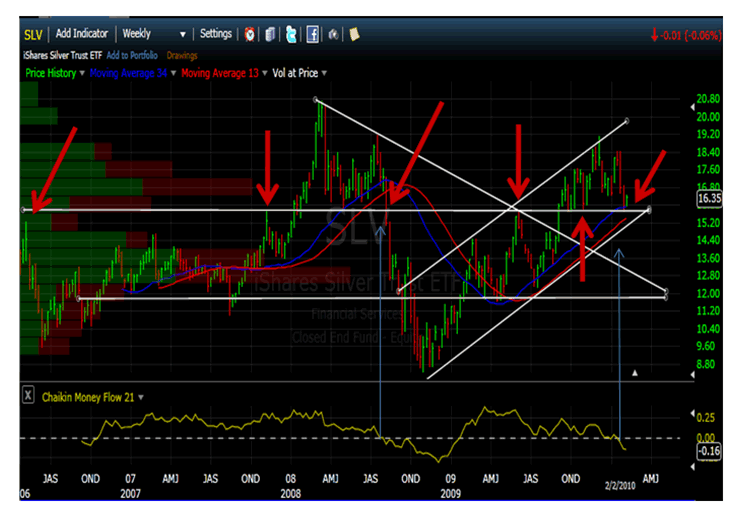Open Moving Average 34 dropdown
735x510 pixels.
point(174,73)
